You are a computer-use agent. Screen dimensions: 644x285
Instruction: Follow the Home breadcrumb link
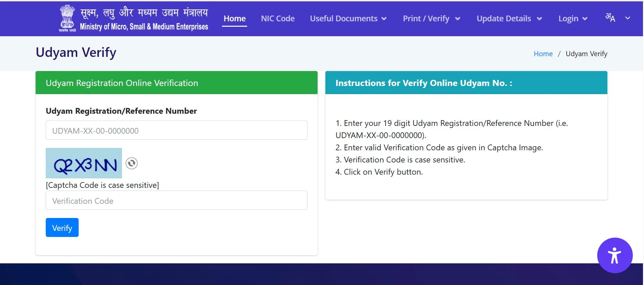pos(543,54)
